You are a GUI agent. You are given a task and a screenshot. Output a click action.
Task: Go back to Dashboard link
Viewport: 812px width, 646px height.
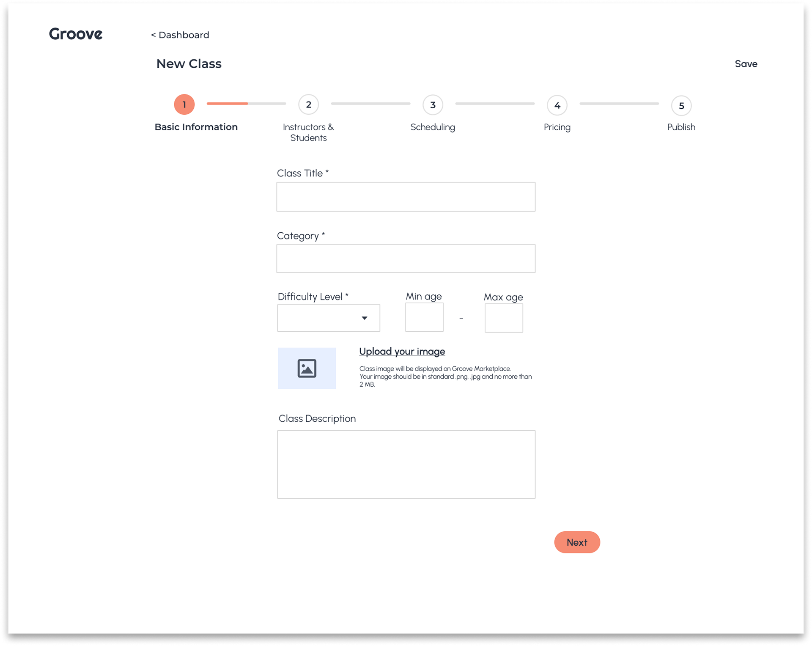[x=180, y=35]
